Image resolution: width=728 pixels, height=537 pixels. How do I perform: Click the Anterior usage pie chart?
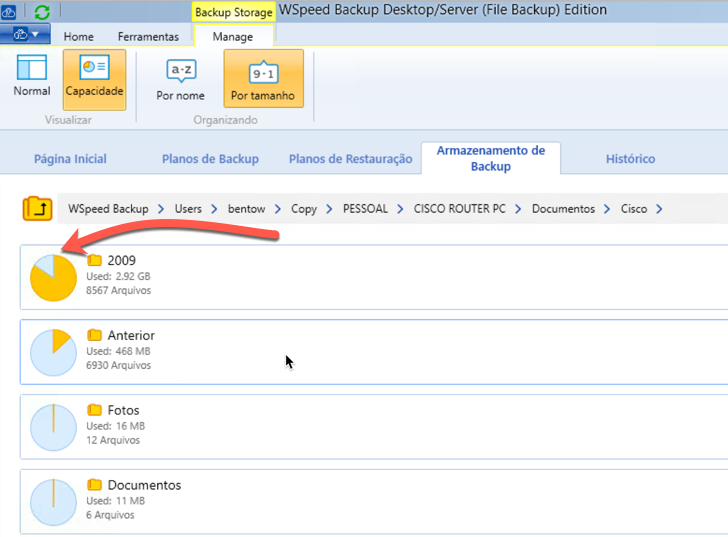click(53, 353)
